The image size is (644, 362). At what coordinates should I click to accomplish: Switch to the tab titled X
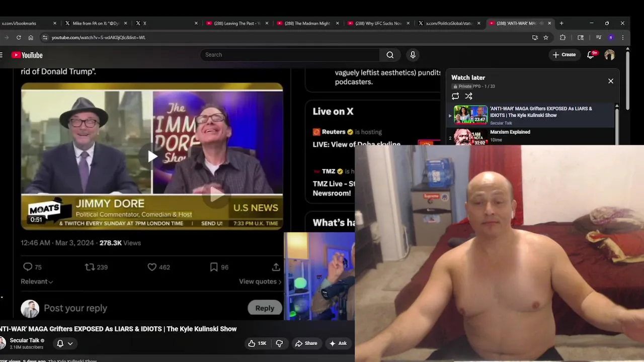pos(166,23)
